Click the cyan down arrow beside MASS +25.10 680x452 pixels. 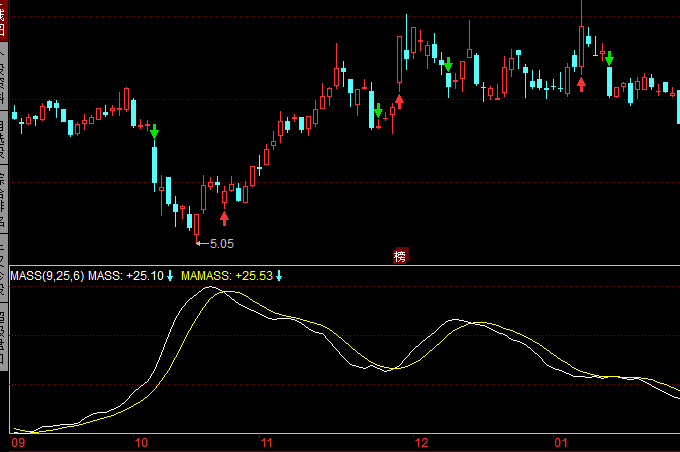tap(170, 275)
